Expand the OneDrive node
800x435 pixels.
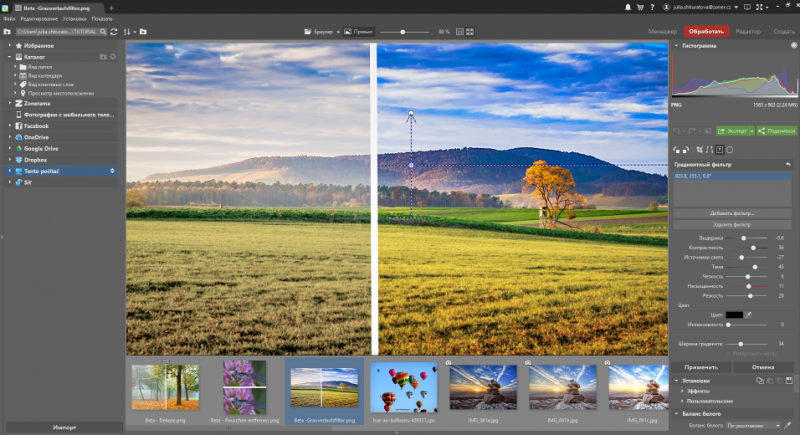[10, 137]
